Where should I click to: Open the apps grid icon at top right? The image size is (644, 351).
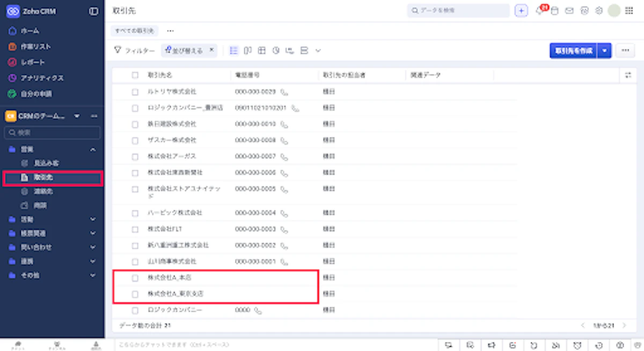(629, 11)
